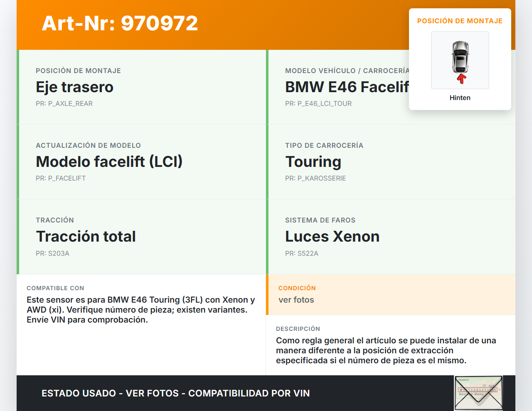Click the car mounting position image
Image resolution: width=532 pixels, height=411 pixels.
click(460, 60)
